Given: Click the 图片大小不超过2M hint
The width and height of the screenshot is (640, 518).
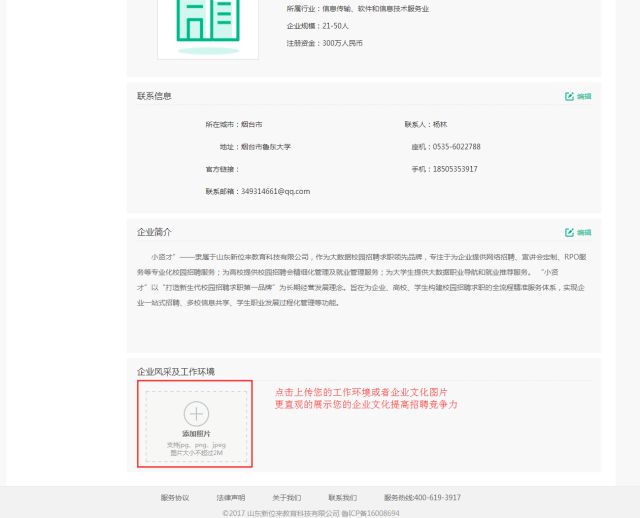Looking at the screenshot, I should point(196,453).
